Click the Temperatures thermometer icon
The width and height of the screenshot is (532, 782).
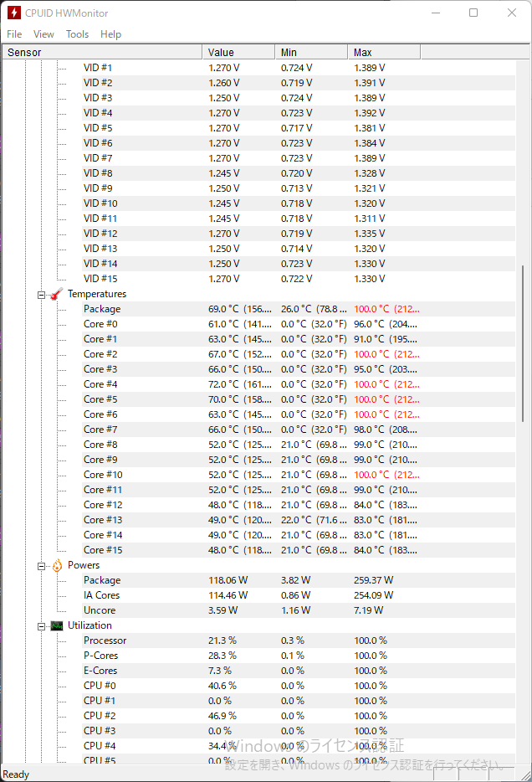click(57, 294)
